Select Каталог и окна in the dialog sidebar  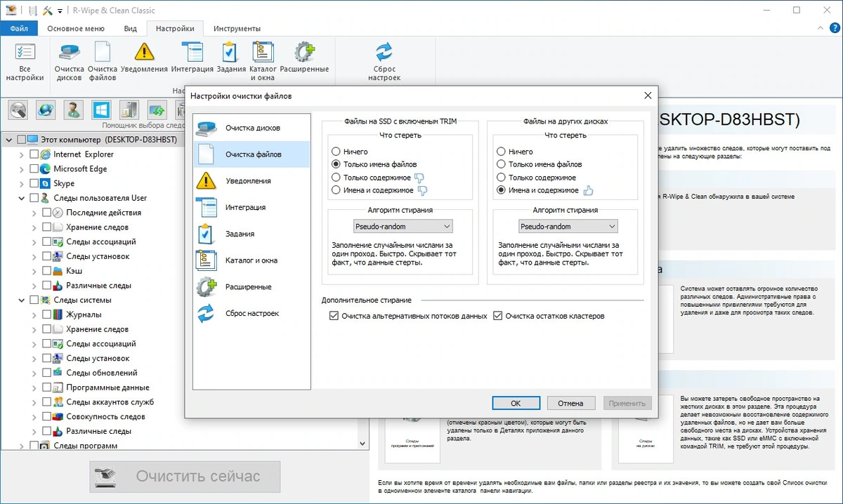click(x=252, y=260)
